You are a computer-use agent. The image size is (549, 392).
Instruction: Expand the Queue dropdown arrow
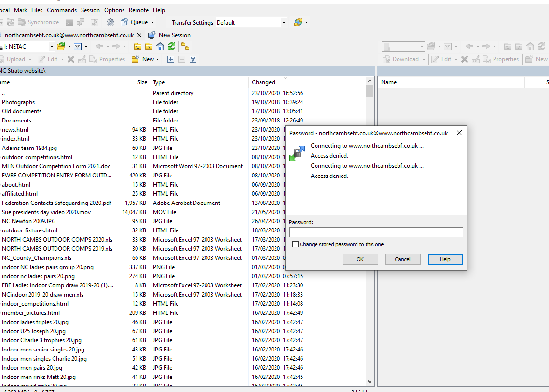pos(152,22)
